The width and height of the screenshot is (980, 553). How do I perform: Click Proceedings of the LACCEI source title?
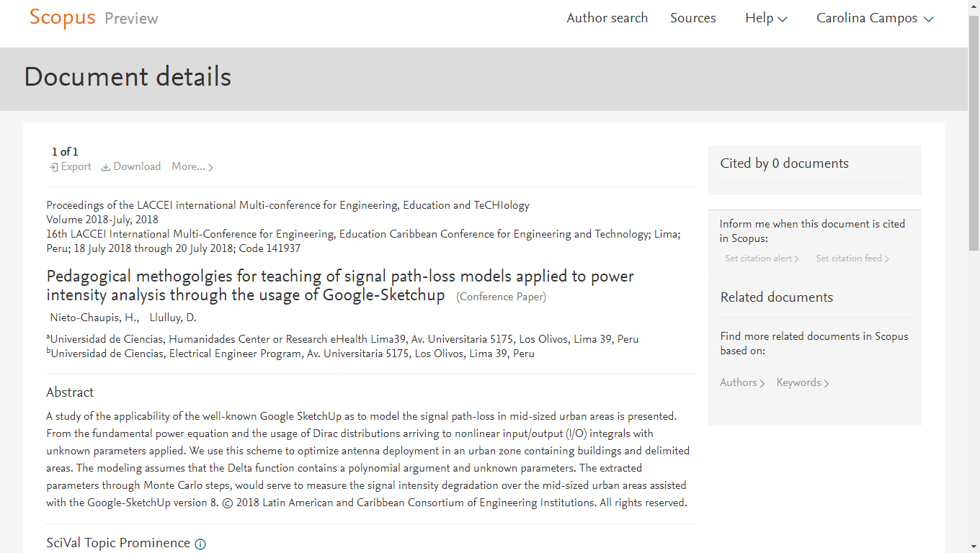point(288,205)
